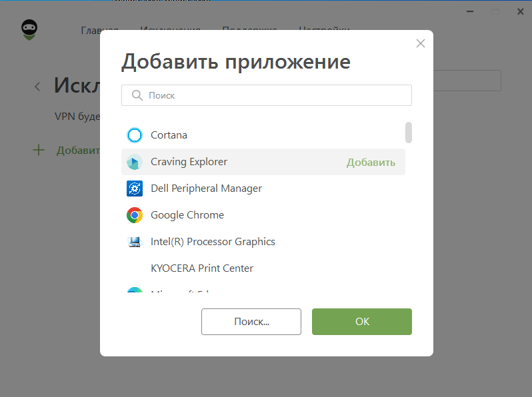
Task: Click the Cortana app icon
Action: pyautogui.click(x=135, y=135)
